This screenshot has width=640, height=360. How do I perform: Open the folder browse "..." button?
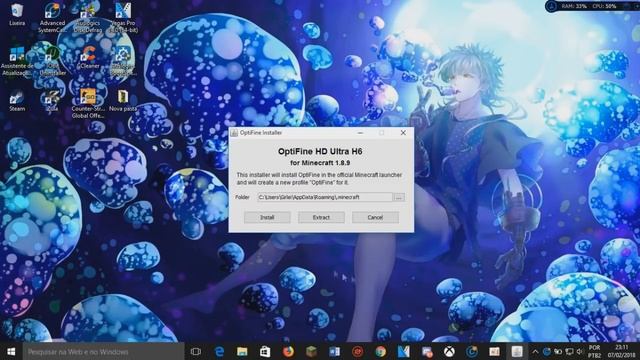click(399, 197)
